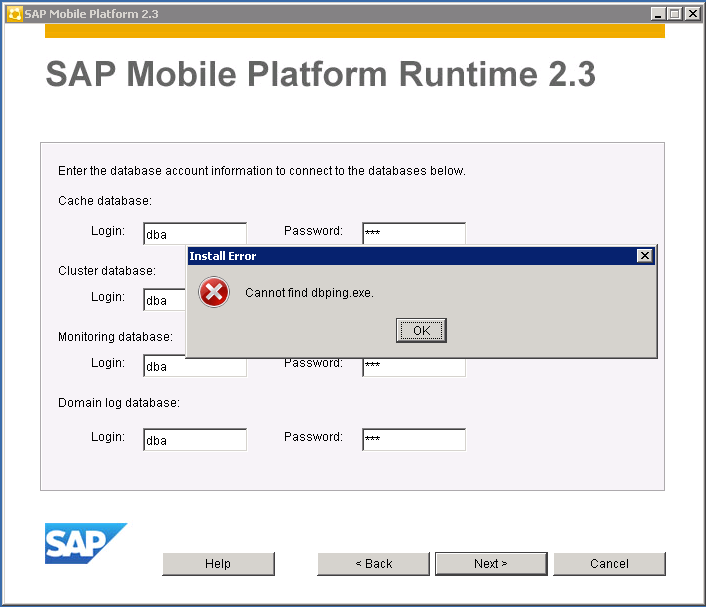Click the Domain log database Password field
Screen dimensions: 706x607
coord(414,439)
